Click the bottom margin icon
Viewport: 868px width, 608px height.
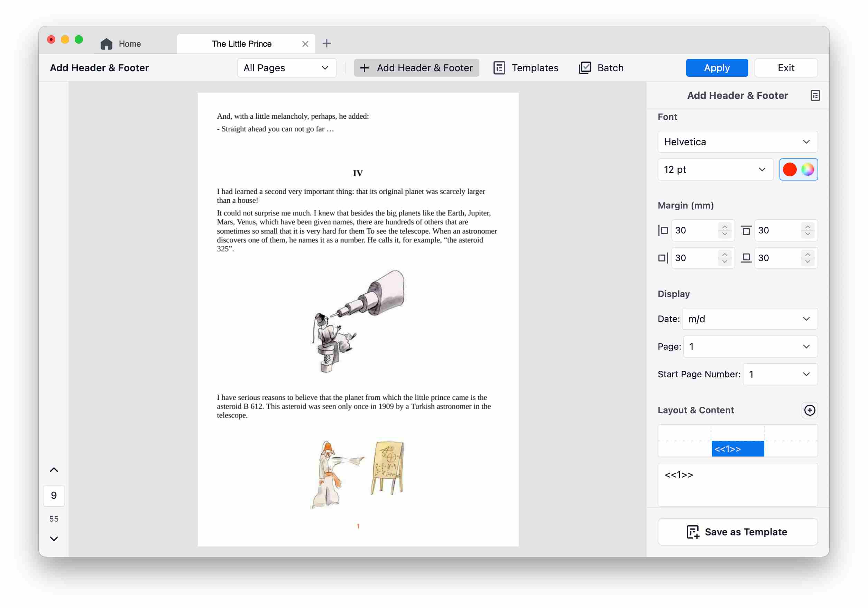click(x=746, y=258)
